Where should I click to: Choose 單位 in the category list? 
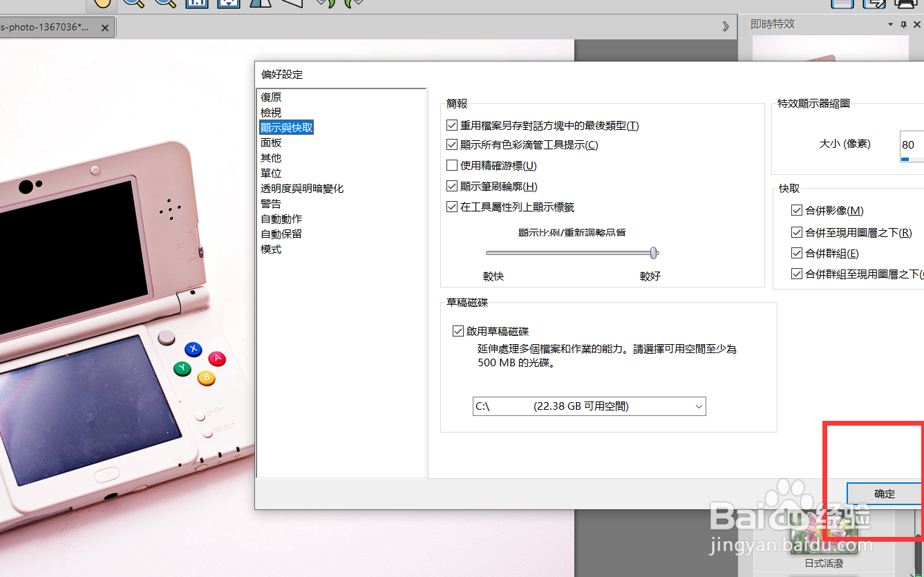click(271, 173)
